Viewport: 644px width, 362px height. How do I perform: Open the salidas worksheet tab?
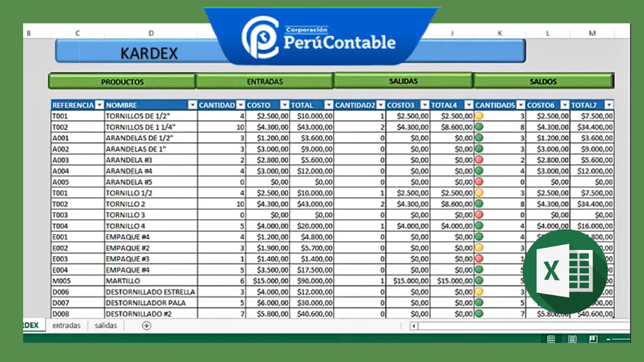click(106, 325)
